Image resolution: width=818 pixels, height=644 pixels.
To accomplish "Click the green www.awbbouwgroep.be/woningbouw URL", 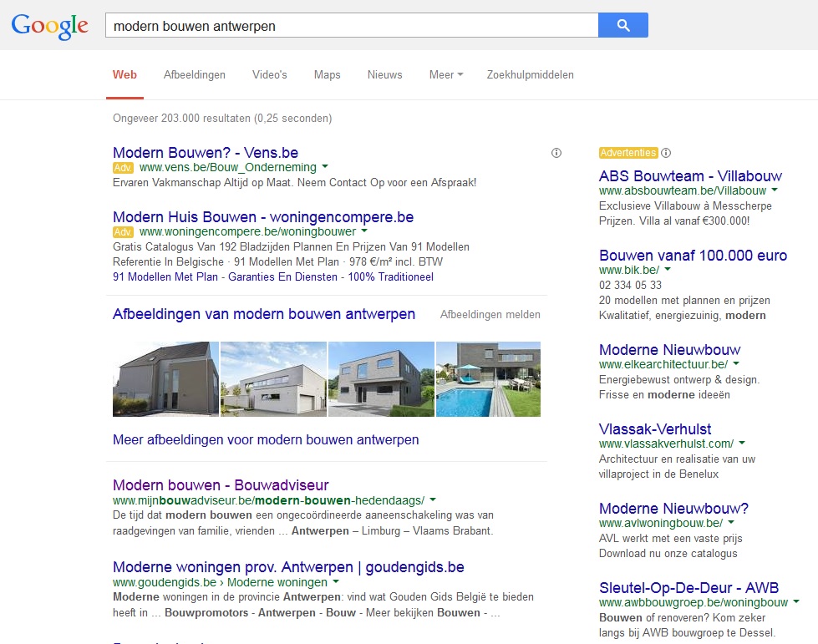I will coord(694,602).
